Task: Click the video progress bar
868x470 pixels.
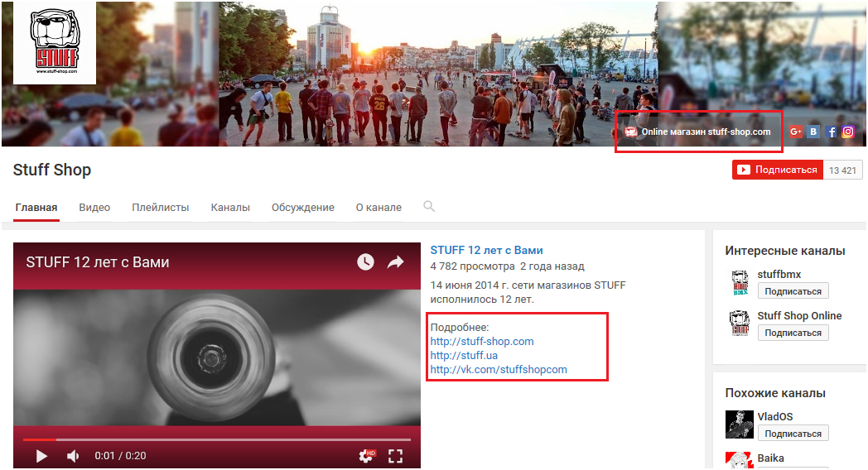Action: tap(217, 439)
